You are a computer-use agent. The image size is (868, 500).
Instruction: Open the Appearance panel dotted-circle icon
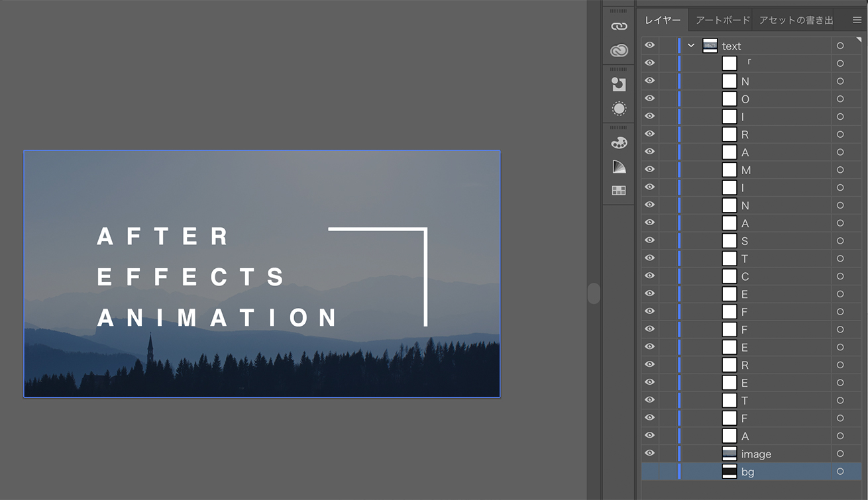[x=618, y=109]
